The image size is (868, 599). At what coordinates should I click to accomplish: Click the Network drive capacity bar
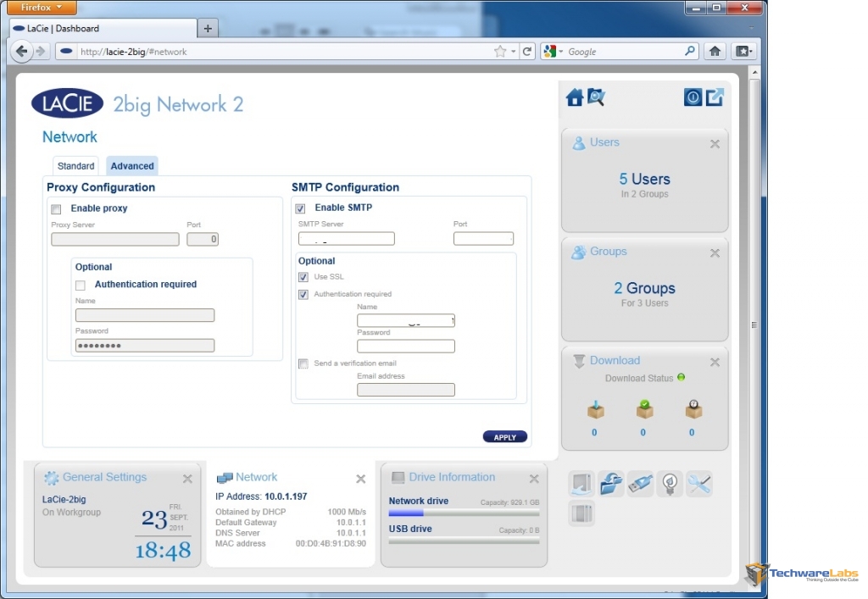[464, 513]
